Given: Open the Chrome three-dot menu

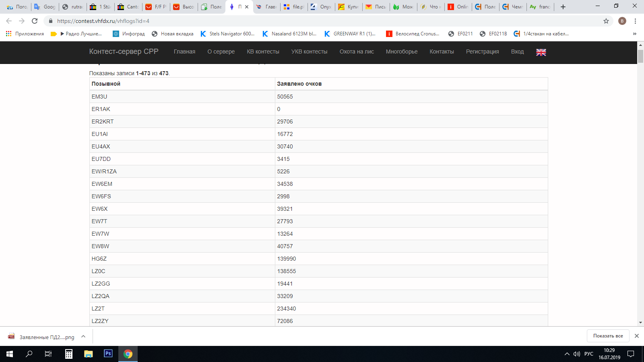Looking at the screenshot, I should [635, 21].
